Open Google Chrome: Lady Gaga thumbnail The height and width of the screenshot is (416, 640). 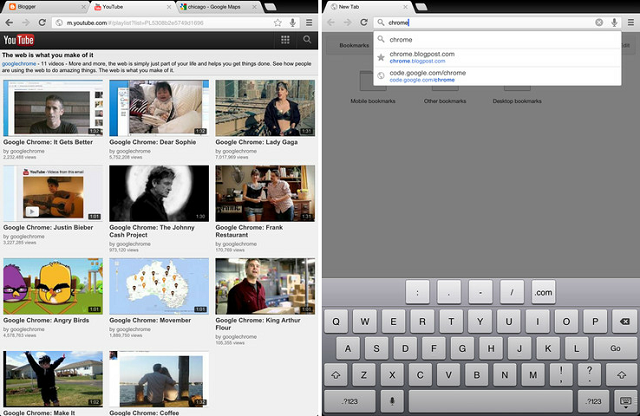265,108
